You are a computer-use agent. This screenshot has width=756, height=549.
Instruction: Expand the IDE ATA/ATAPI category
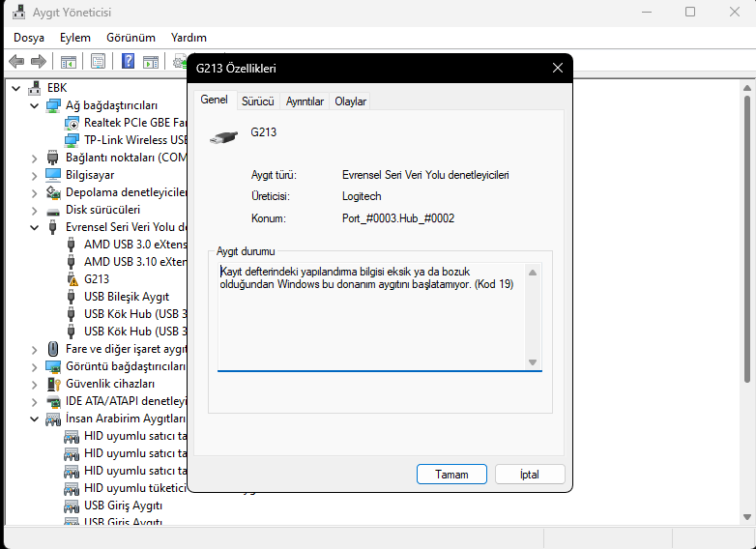[x=34, y=401]
